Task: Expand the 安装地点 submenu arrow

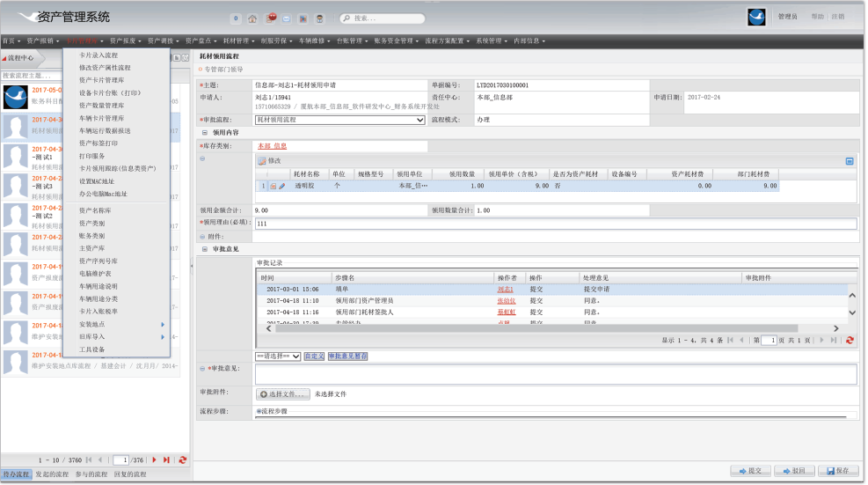Action: [163, 324]
